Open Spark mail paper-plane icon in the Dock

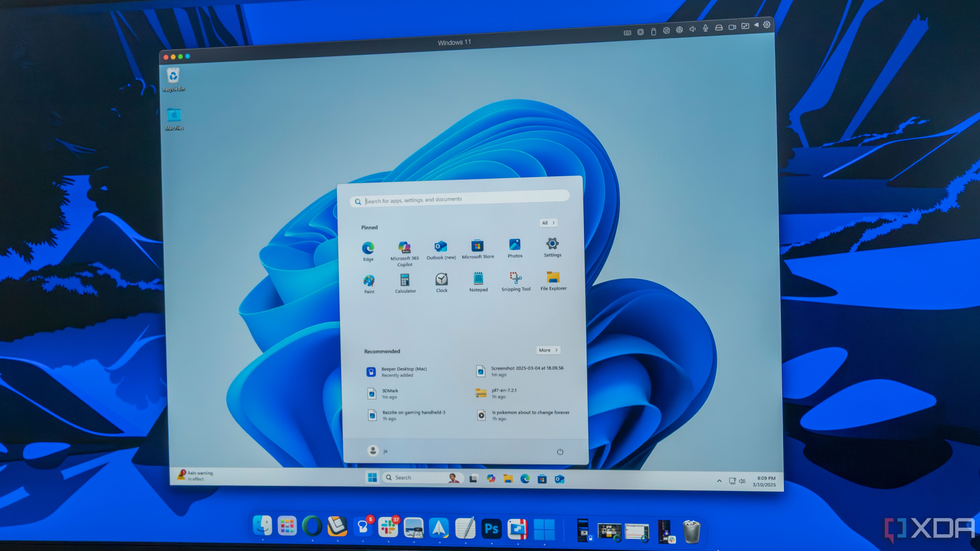click(439, 528)
